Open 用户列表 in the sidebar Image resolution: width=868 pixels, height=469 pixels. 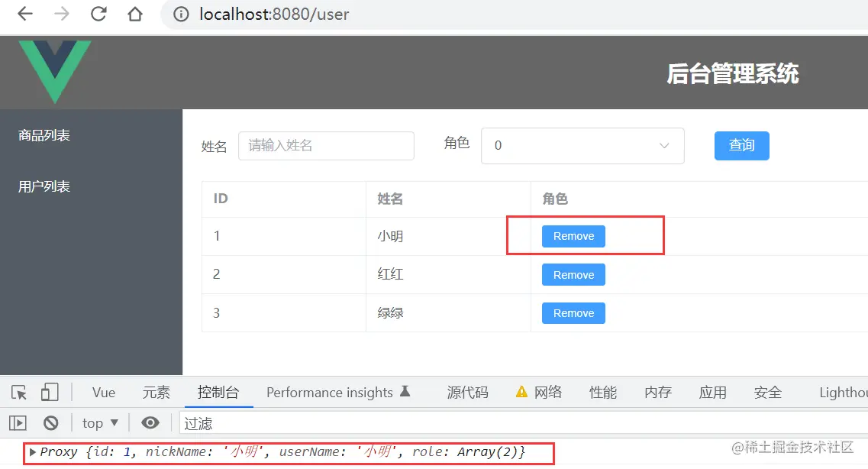click(44, 186)
